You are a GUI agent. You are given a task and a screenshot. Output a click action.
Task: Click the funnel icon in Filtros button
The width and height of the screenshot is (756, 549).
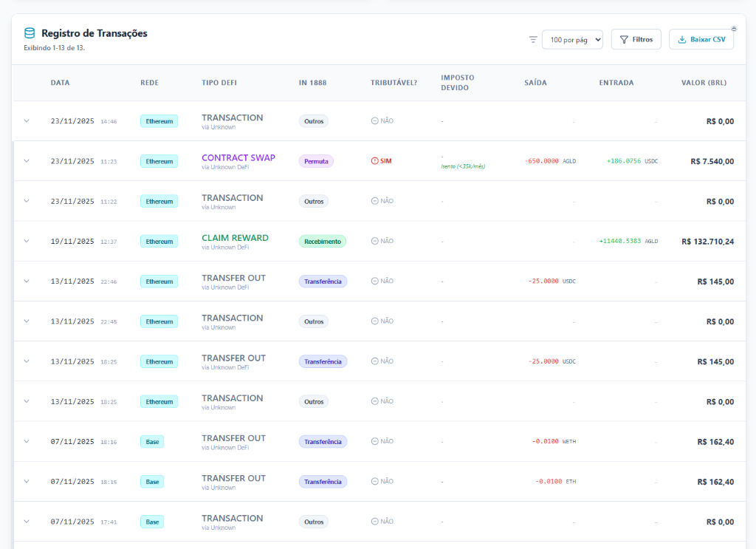coord(624,39)
